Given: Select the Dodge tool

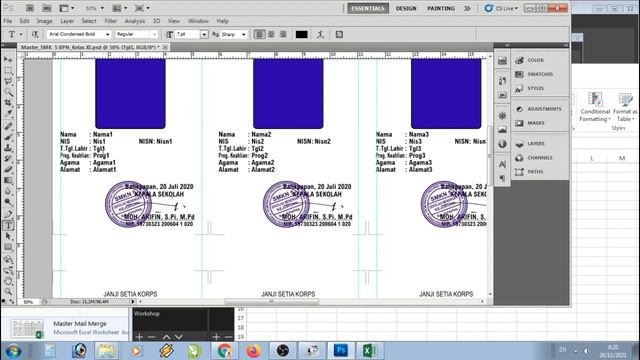Looking at the screenshot, I should [8, 202].
